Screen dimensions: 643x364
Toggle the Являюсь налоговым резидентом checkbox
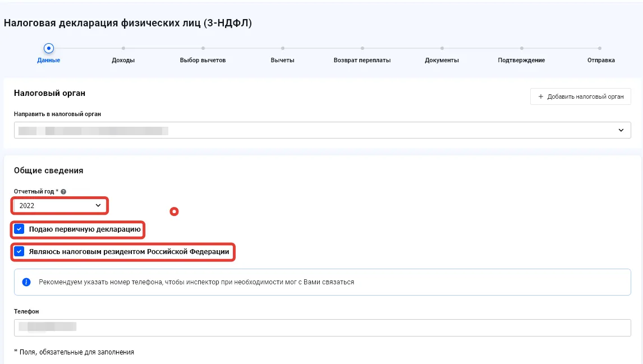[x=19, y=251]
